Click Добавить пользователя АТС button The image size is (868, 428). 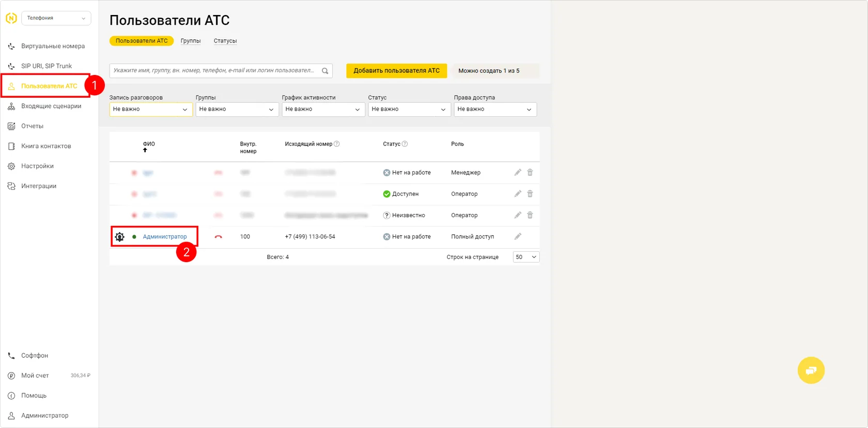click(x=397, y=71)
